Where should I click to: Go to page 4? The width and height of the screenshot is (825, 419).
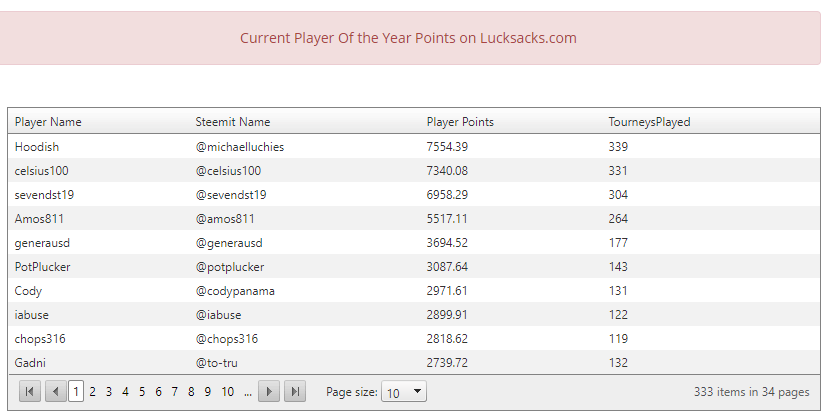pyautogui.click(x=125, y=392)
